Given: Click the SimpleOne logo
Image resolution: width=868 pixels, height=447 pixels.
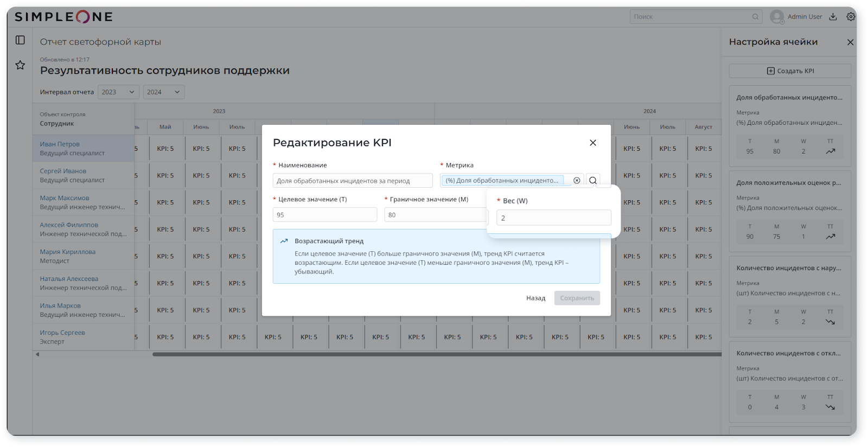Looking at the screenshot, I should pyautogui.click(x=63, y=17).
